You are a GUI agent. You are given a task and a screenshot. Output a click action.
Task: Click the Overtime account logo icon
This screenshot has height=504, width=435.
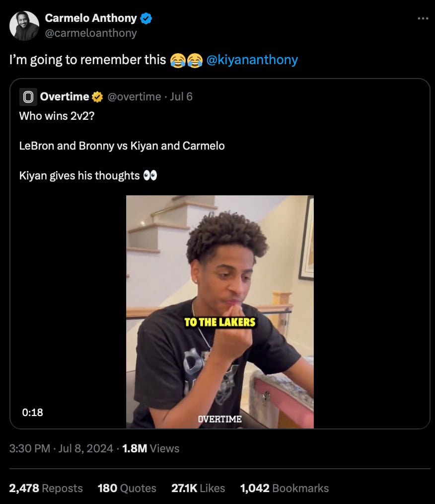28,97
